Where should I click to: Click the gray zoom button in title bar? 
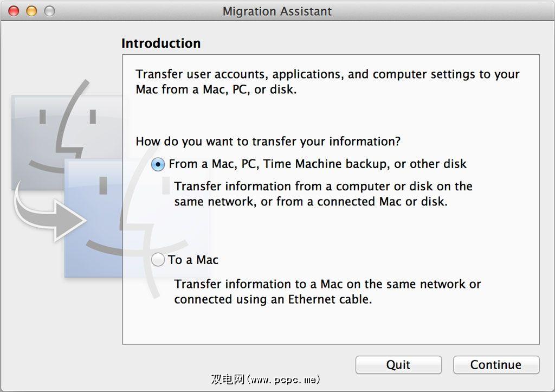pos(49,11)
